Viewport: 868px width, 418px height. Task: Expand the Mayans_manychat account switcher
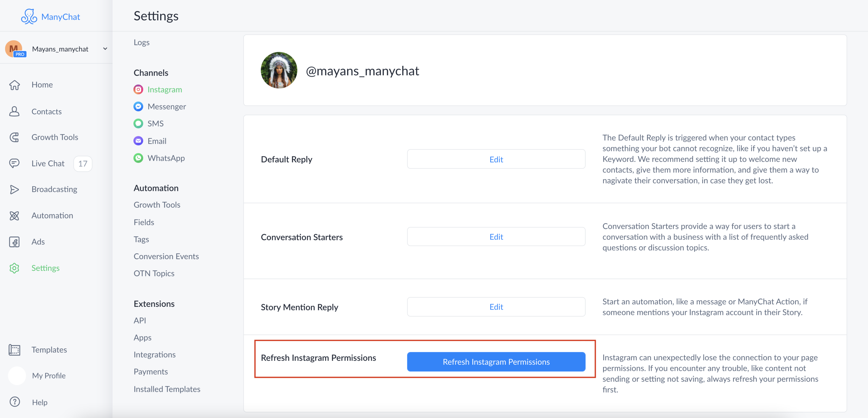click(105, 48)
